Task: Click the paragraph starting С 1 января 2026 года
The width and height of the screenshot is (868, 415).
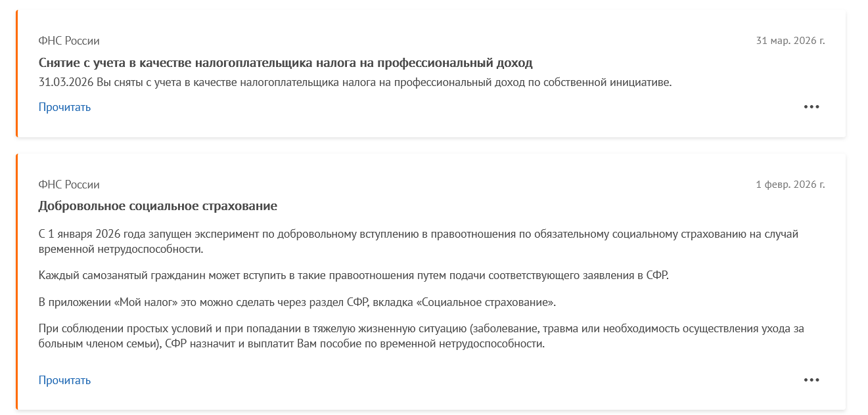Action: (x=419, y=242)
